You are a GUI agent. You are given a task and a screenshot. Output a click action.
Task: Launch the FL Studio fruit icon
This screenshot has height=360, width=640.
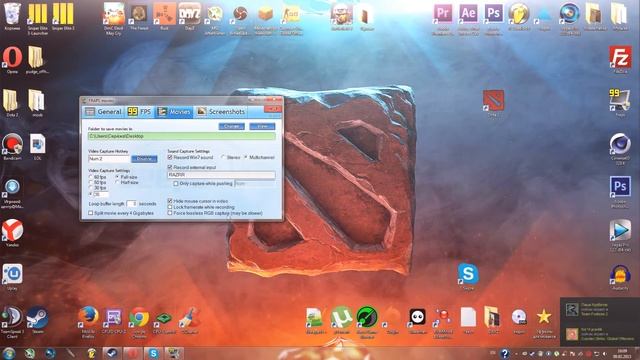pos(519,17)
